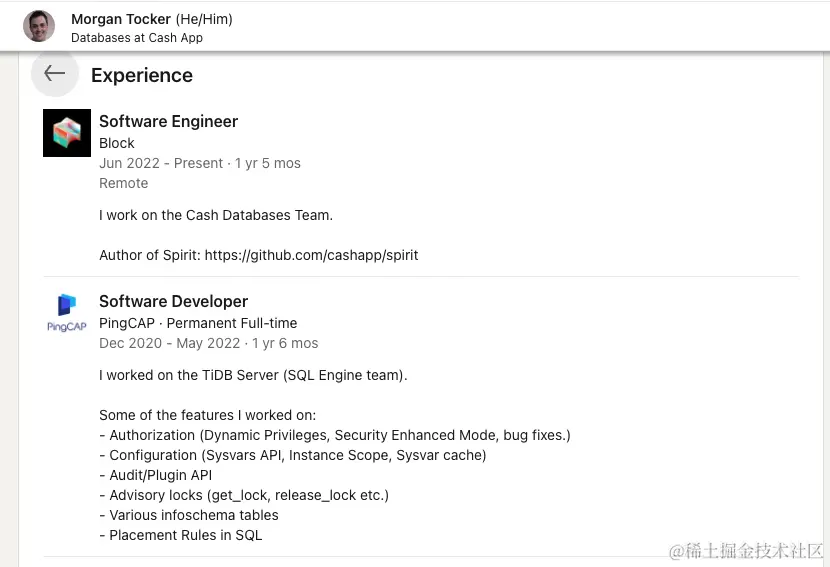Click the "Placement Rules in SQL" bullet
830x567 pixels.
(x=181, y=535)
